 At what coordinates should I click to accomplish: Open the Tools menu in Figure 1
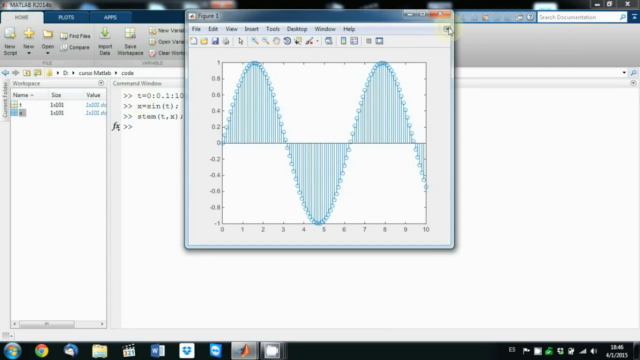pyautogui.click(x=273, y=29)
